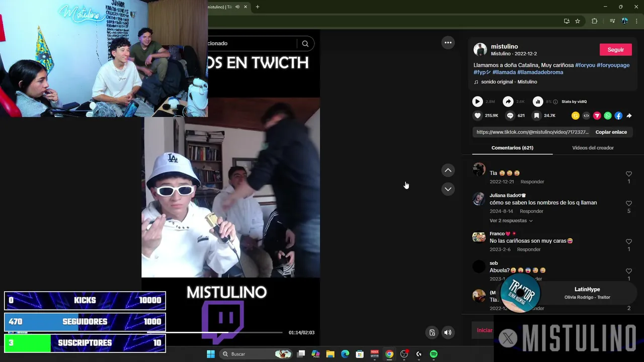The height and width of the screenshot is (362, 644).
Task: Open Microsoft Edge from the taskbar
Action: [345, 354]
